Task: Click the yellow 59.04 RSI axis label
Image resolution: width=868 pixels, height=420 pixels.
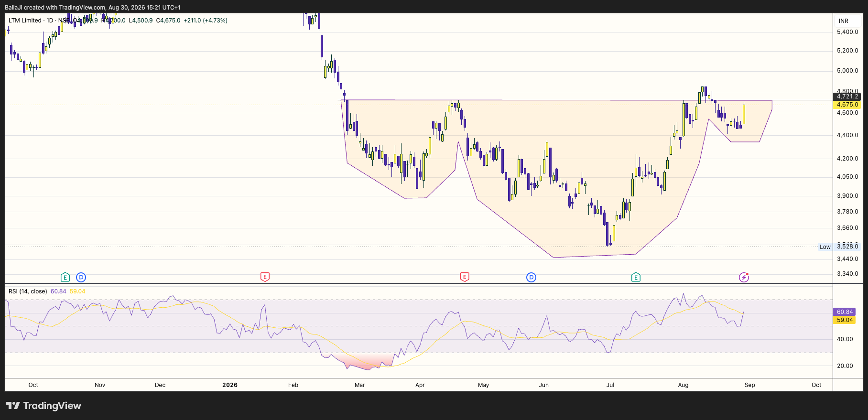Action: click(x=845, y=320)
